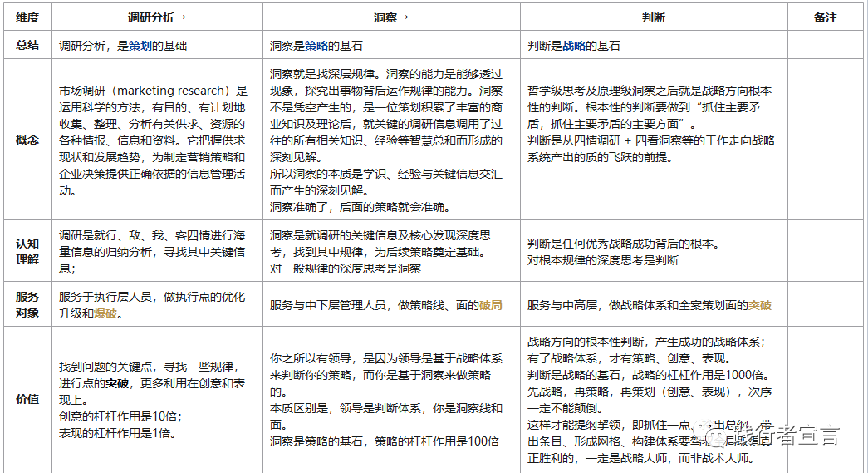This screenshot has width=868, height=473.
Task: Select the "总结" row label
Action: pyautogui.click(x=27, y=47)
